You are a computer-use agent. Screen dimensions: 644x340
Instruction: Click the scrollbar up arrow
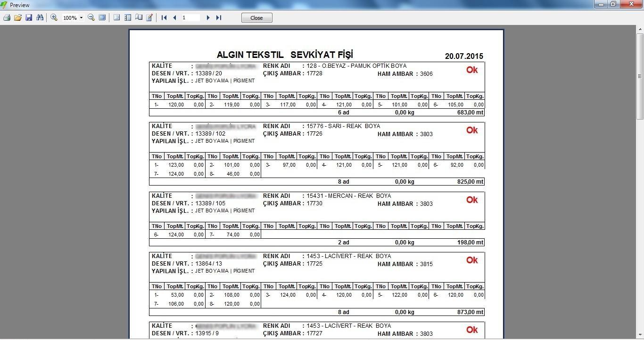point(640,29)
